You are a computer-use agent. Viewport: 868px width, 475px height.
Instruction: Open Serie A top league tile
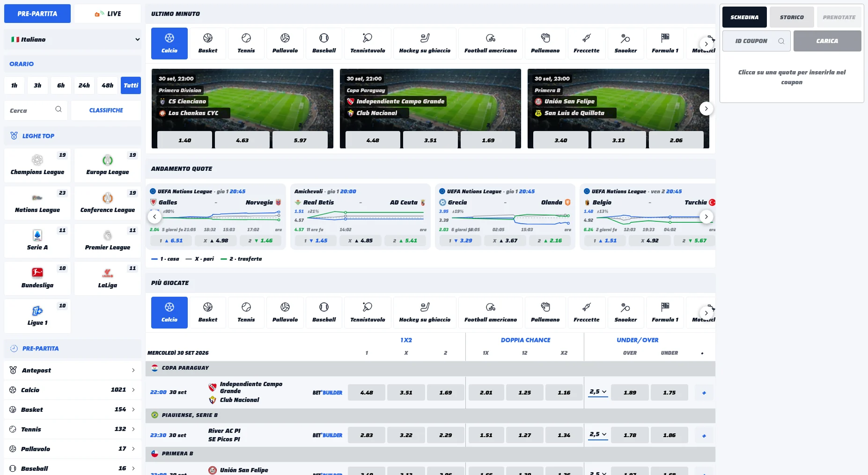[37, 241]
